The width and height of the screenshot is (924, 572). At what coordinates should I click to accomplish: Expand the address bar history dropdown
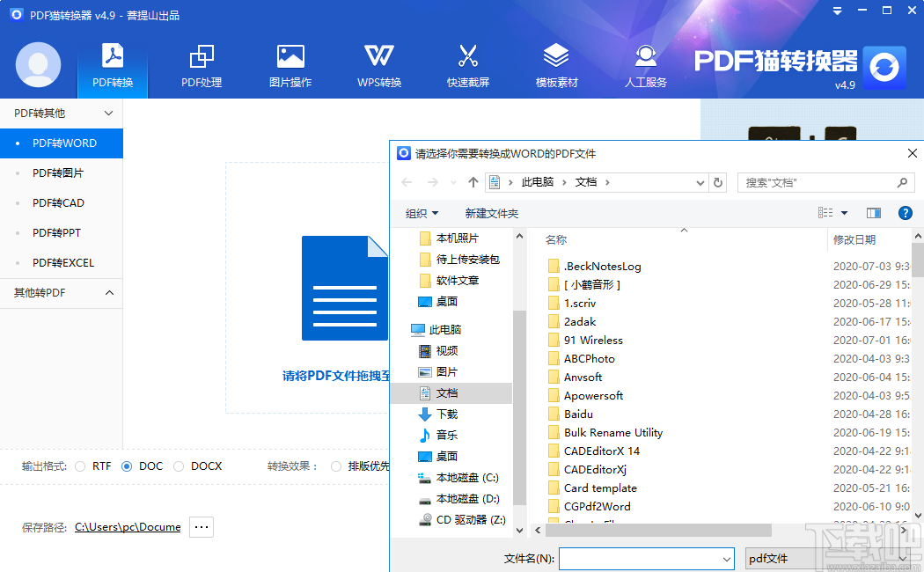(x=700, y=183)
